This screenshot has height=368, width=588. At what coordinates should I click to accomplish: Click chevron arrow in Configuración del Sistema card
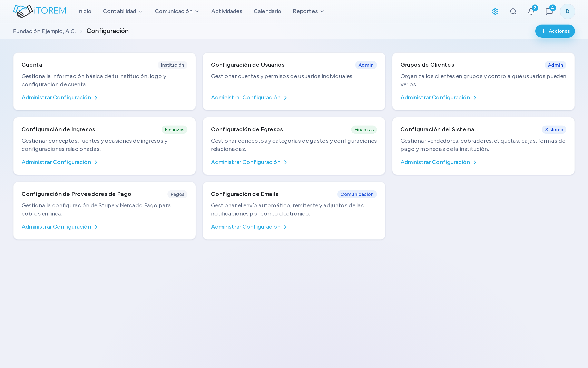(x=475, y=162)
